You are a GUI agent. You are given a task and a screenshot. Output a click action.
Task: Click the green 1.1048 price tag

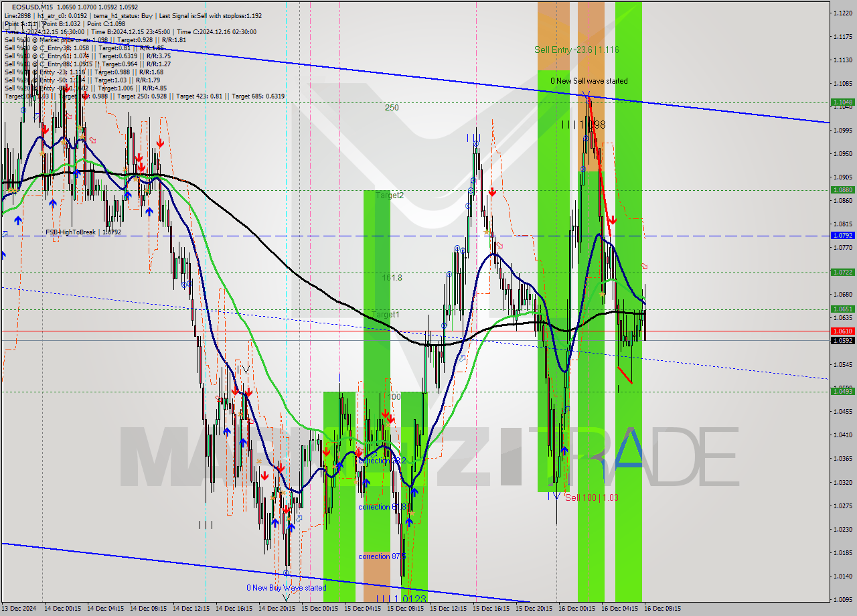coord(842,102)
